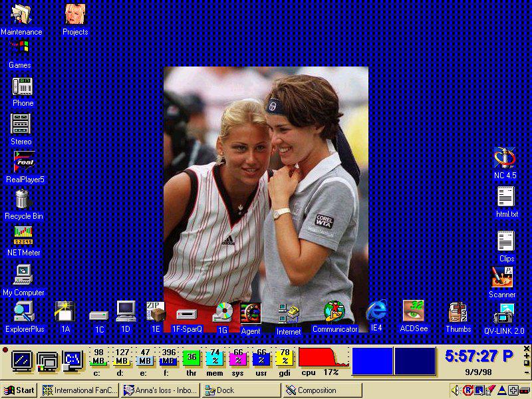Click the Start button
This screenshot has width=532, height=399.
(19, 390)
